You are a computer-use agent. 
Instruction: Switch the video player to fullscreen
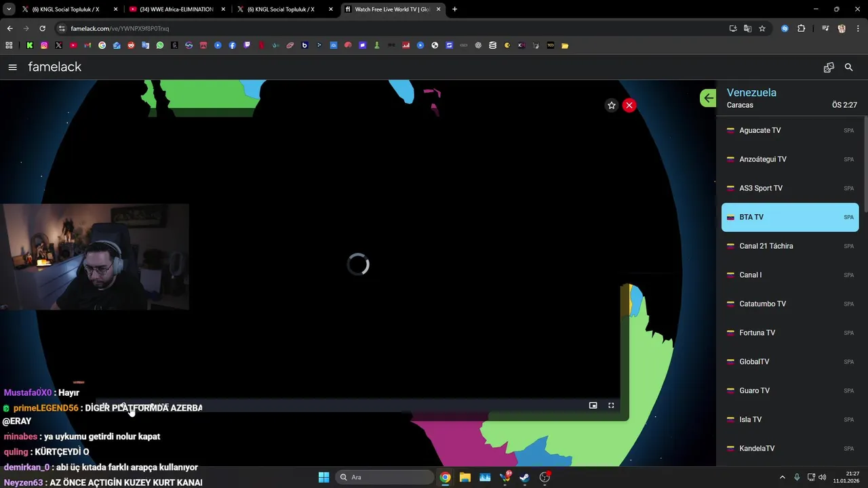tap(611, 405)
